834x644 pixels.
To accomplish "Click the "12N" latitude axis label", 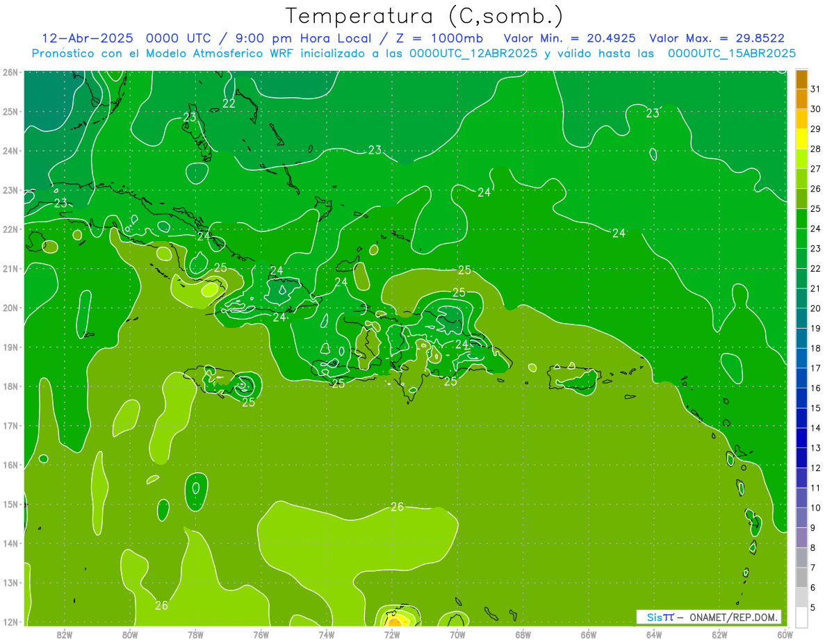I will pos(10,622).
